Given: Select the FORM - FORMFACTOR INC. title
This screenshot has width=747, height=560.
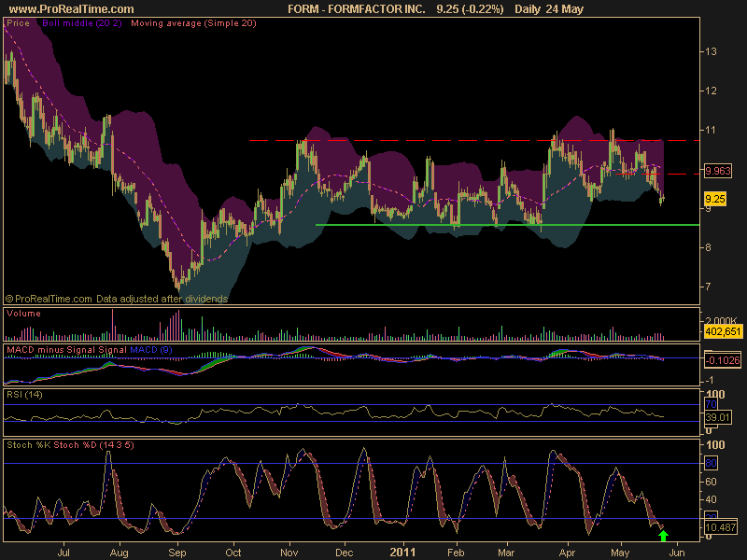Looking at the screenshot, I should click(357, 9).
